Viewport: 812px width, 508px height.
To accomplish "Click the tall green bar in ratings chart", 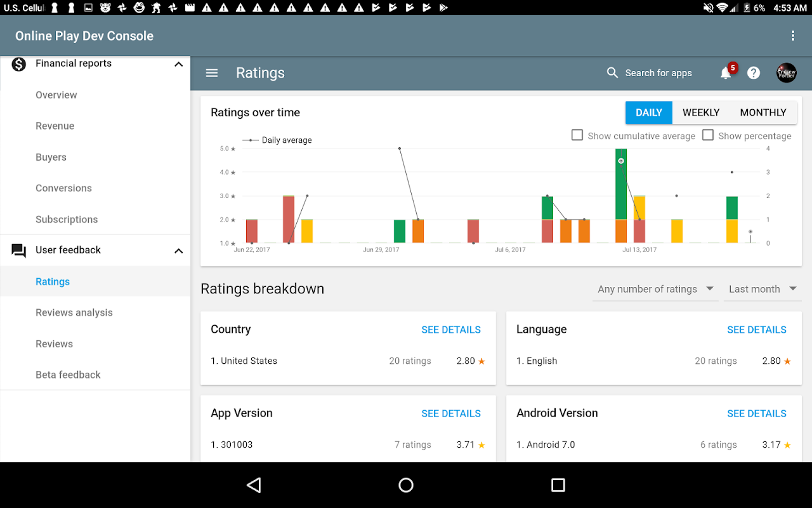I will point(621,184).
